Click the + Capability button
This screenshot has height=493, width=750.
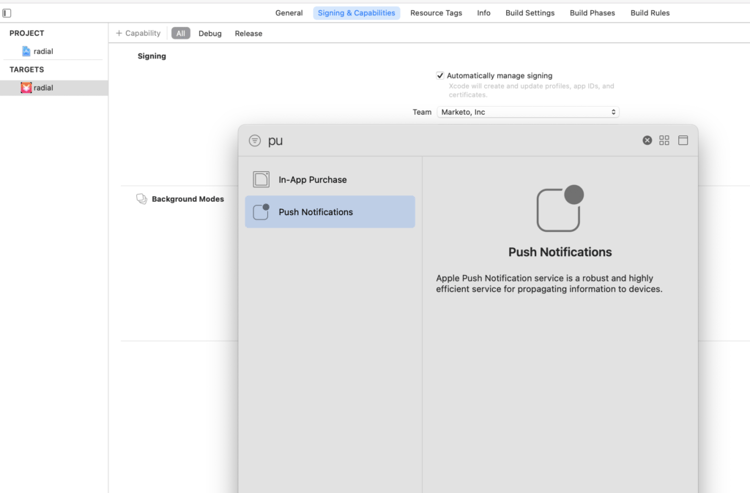tap(138, 33)
